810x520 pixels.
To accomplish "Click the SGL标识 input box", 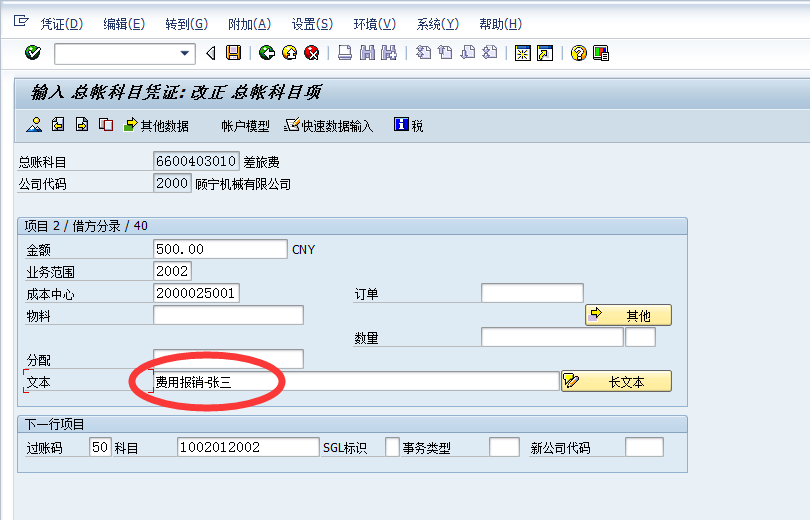I will pos(392,447).
